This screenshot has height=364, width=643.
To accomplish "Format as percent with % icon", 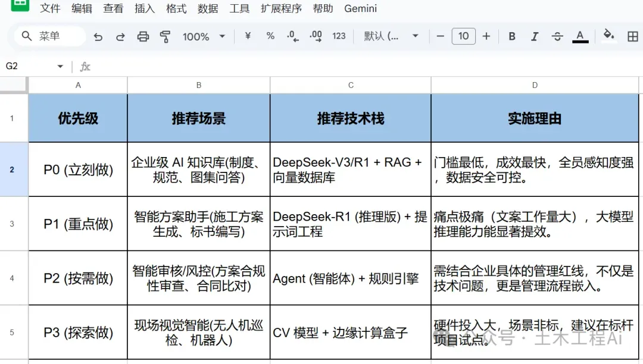I will pos(270,36).
